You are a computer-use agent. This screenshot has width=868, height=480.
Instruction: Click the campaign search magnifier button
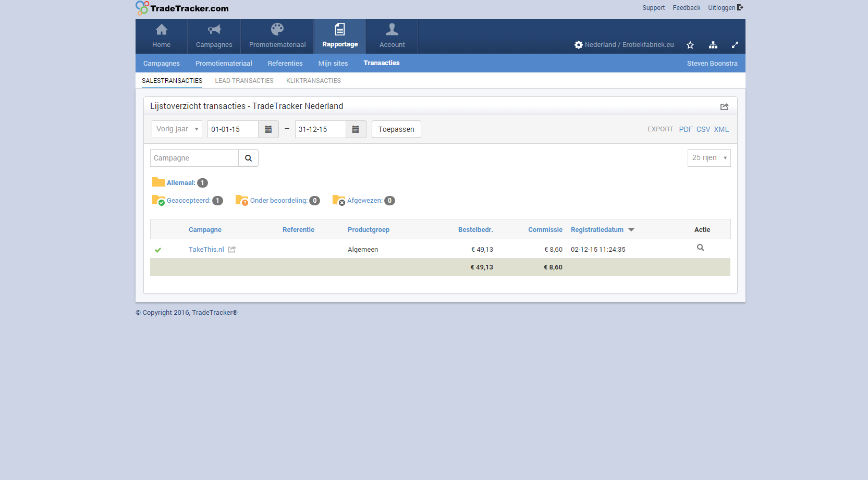(x=249, y=158)
